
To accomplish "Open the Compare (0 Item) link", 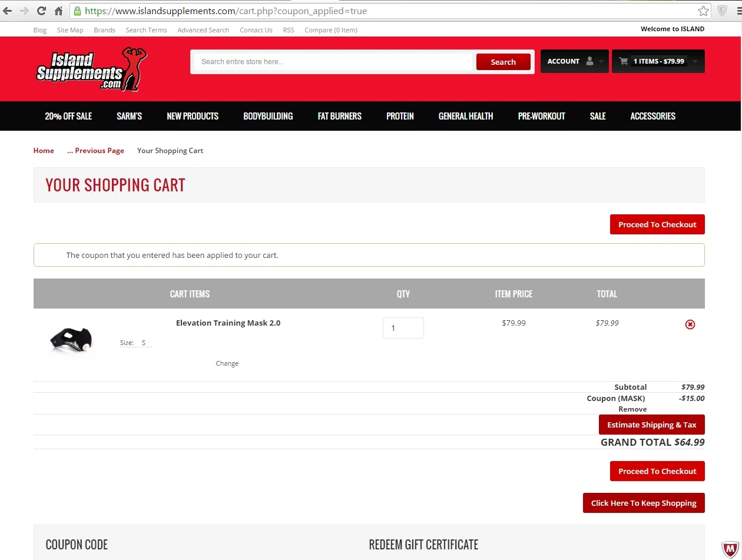I will [331, 30].
